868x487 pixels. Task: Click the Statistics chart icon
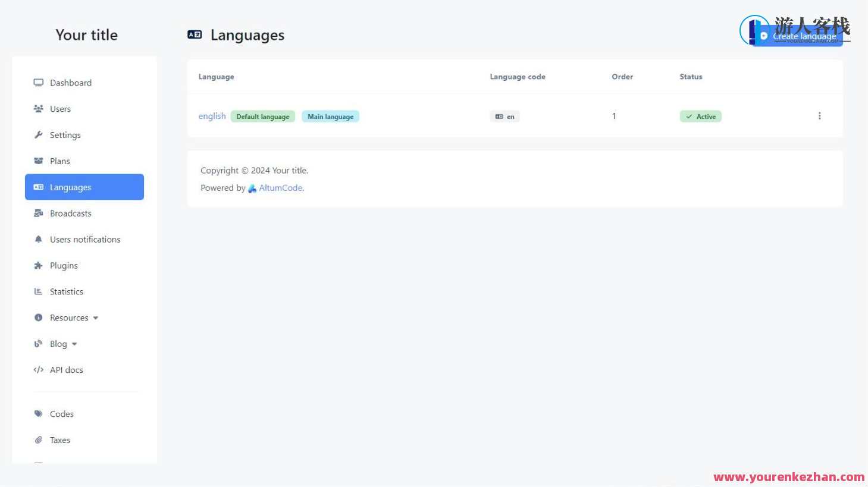(39, 292)
